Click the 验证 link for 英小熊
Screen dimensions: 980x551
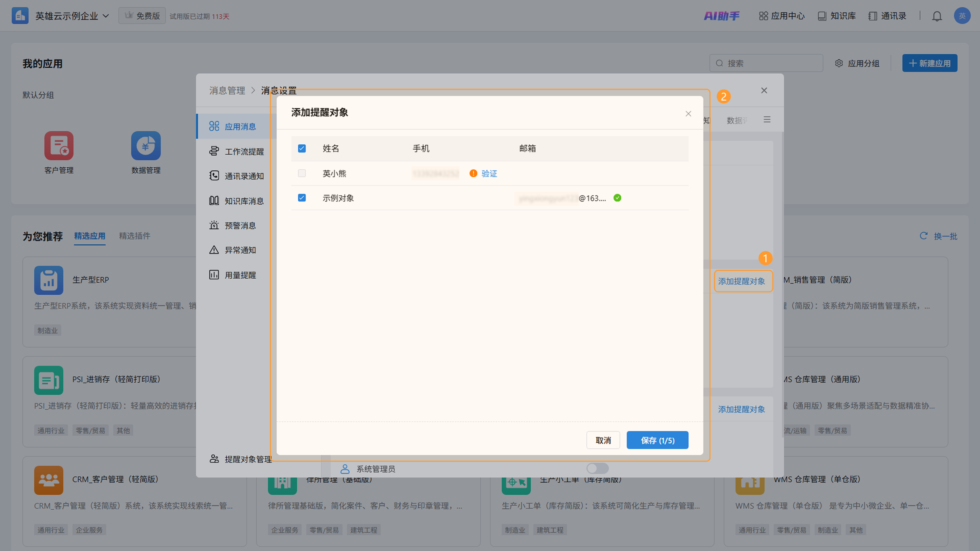(x=489, y=173)
